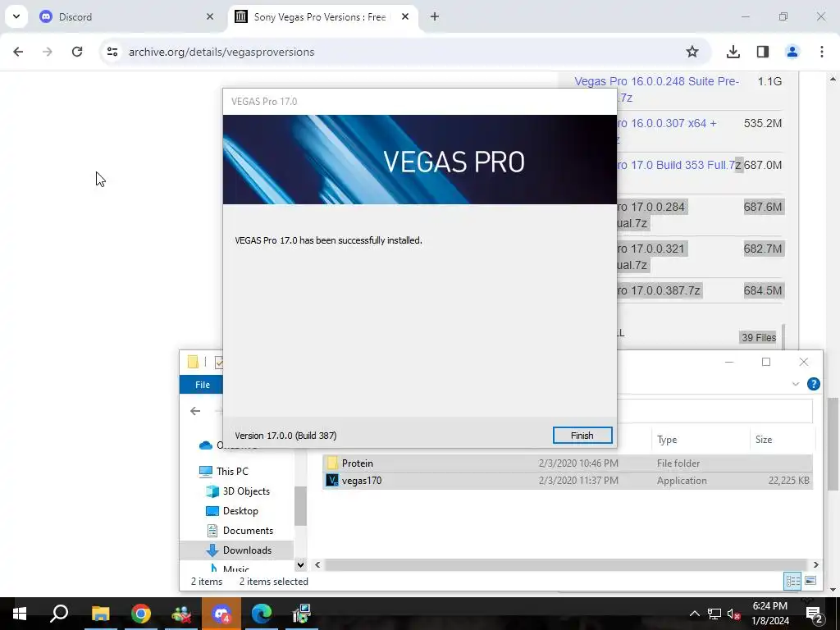840x630 pixels.
Task: Click horizontal scrollbar right arrow in Explorer
Action: (x=815, y=564)
